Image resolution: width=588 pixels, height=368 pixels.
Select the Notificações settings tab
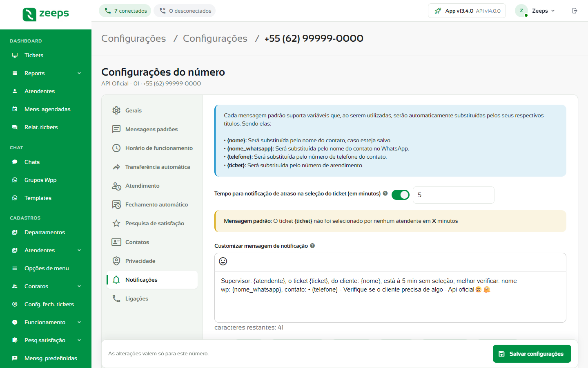coord(152,280)
